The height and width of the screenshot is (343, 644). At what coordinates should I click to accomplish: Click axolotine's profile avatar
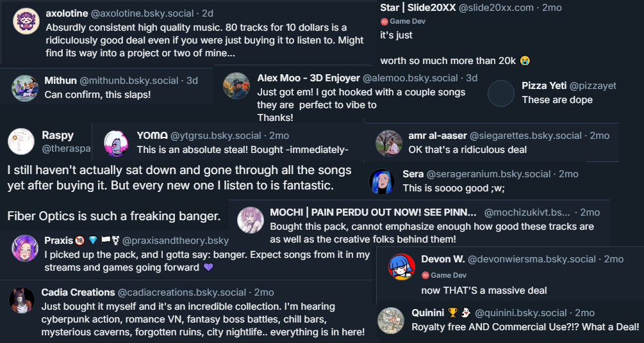tap(25, 20)
